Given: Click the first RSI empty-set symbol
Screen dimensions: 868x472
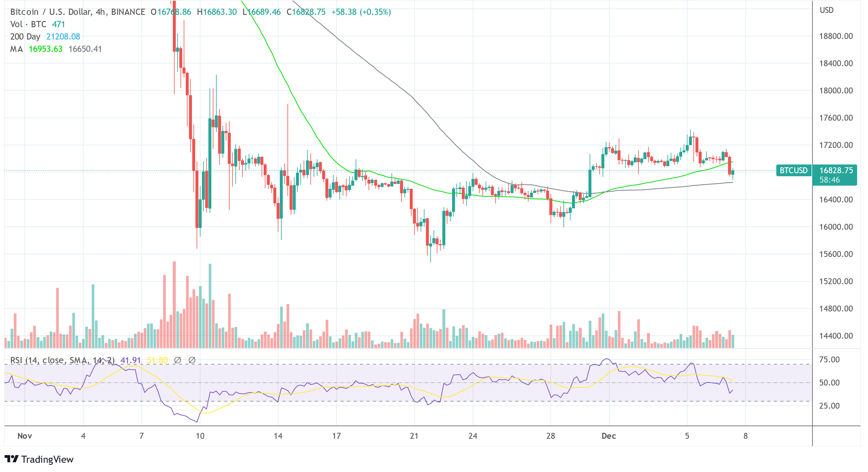Looking at the screenshot, I should 178,360.
